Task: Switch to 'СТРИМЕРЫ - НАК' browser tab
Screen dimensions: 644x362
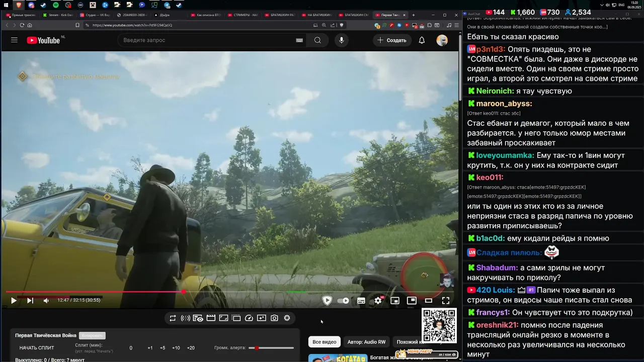Action: tap(243, 15)
